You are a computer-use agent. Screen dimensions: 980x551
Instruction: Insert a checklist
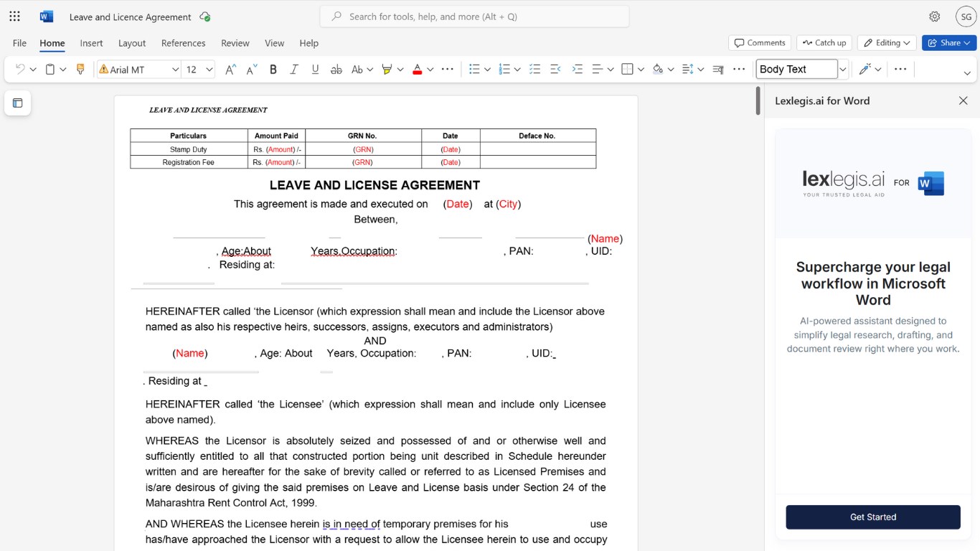[534, 70]
